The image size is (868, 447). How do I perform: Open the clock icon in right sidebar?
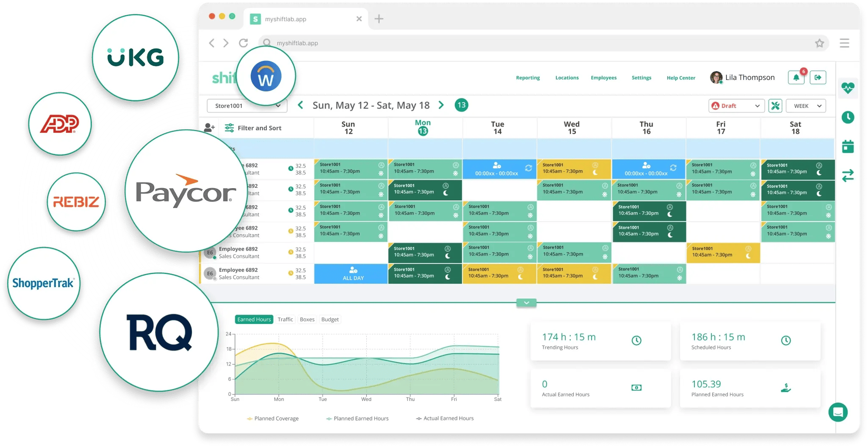pos(848,117)
